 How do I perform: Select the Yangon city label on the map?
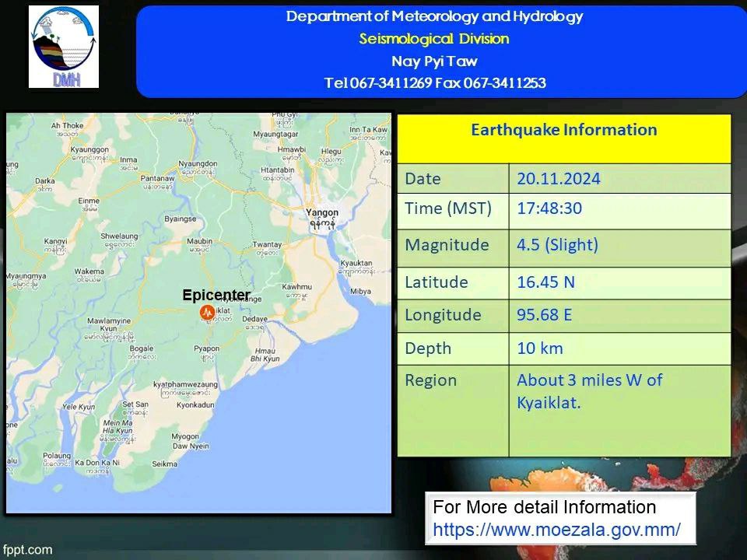[322, 213]
